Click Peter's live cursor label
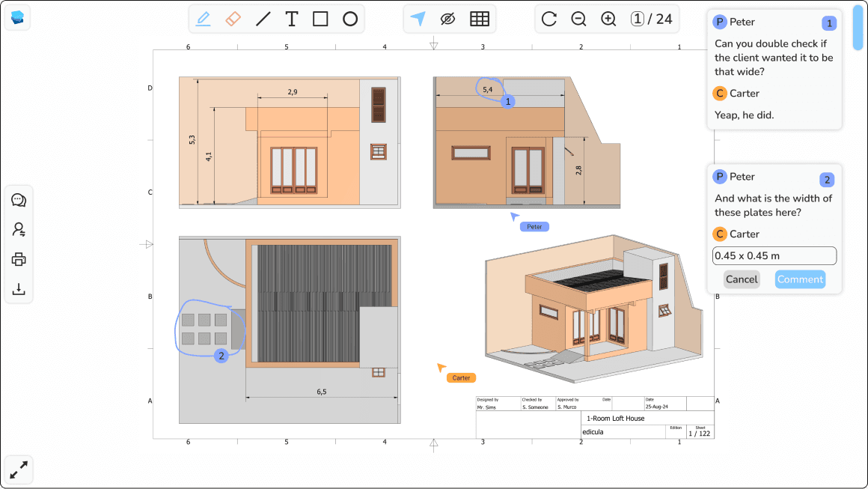 coord(534,226)
